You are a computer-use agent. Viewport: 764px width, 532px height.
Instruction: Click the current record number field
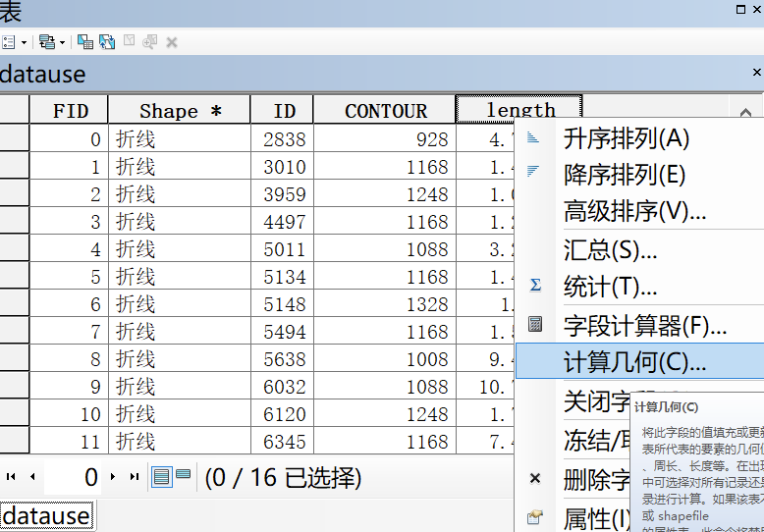click(73, 477)
